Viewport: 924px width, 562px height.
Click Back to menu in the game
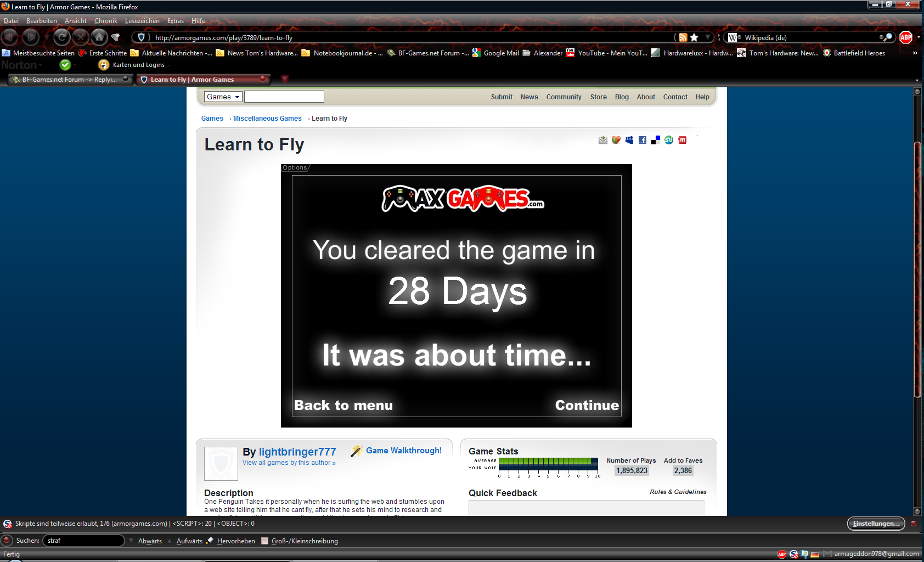pos(343,405)
